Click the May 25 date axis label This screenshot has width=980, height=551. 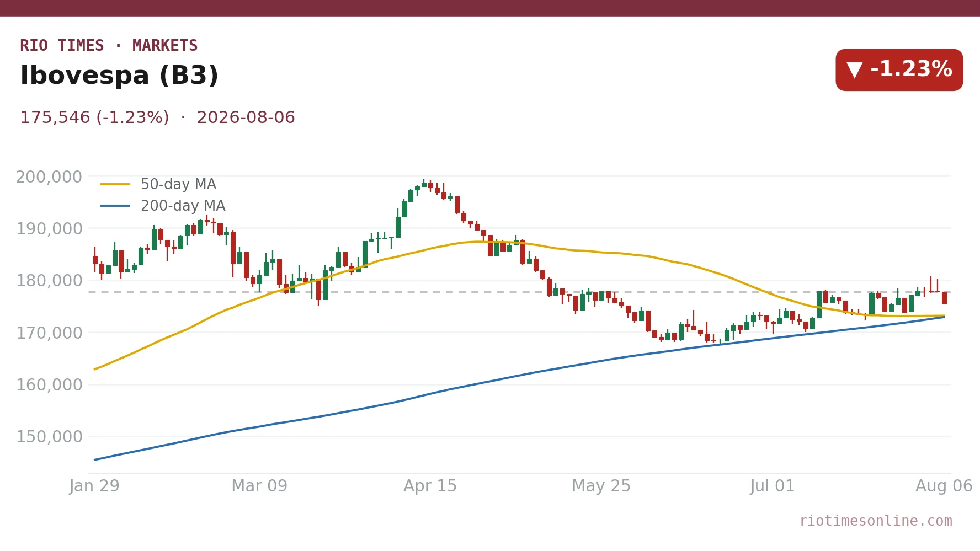(601, 486)
